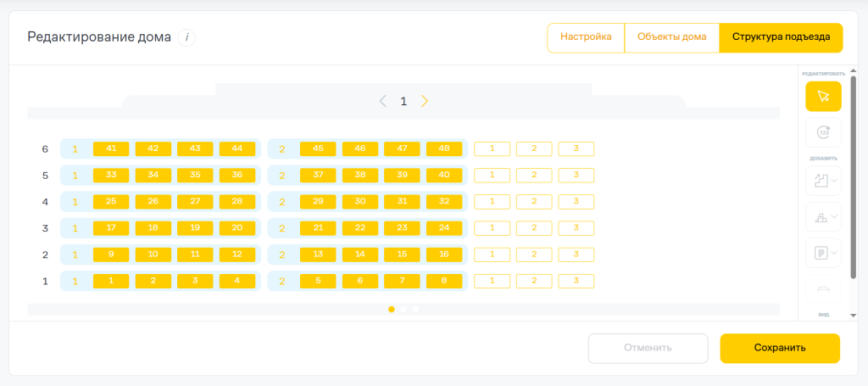Image resolution: width=868 pixels, height=386 pixels.
Task: Open the add stairs dropdown
Action: tap(823, 181)
